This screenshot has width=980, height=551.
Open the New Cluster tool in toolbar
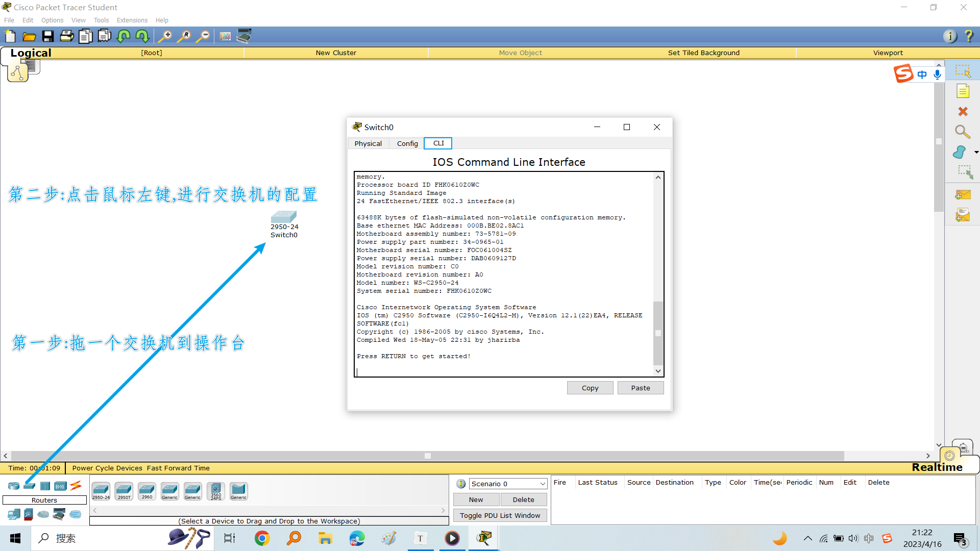point(336,53)
